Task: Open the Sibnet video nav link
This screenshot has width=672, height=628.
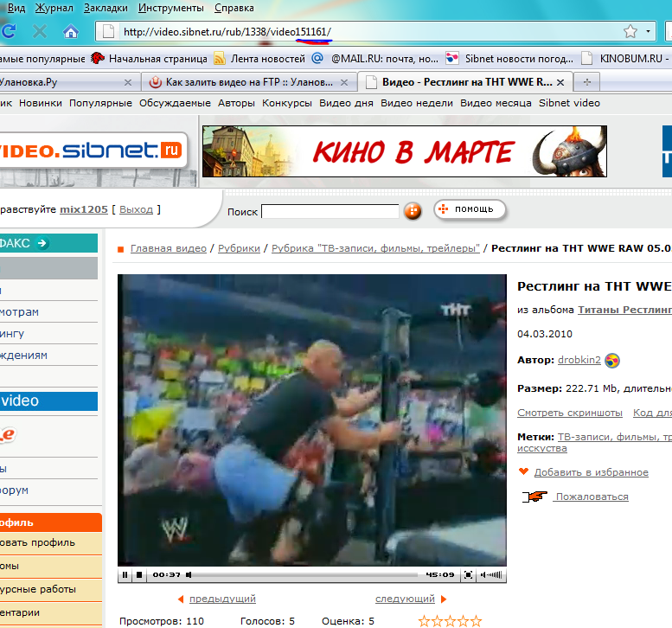Action: pos(569,103)
